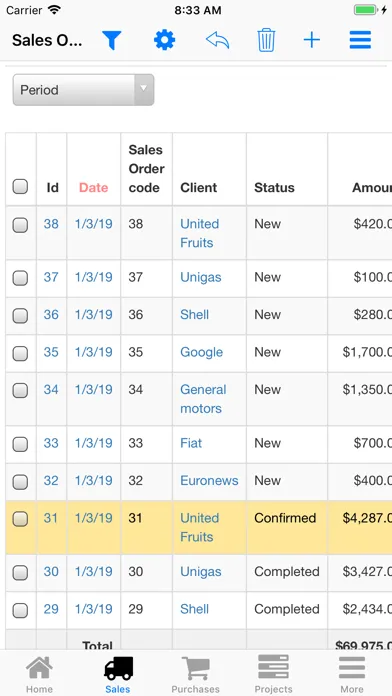Open settings via the gear icon
This screenshot has height=696, width=392.
(165, 40)
